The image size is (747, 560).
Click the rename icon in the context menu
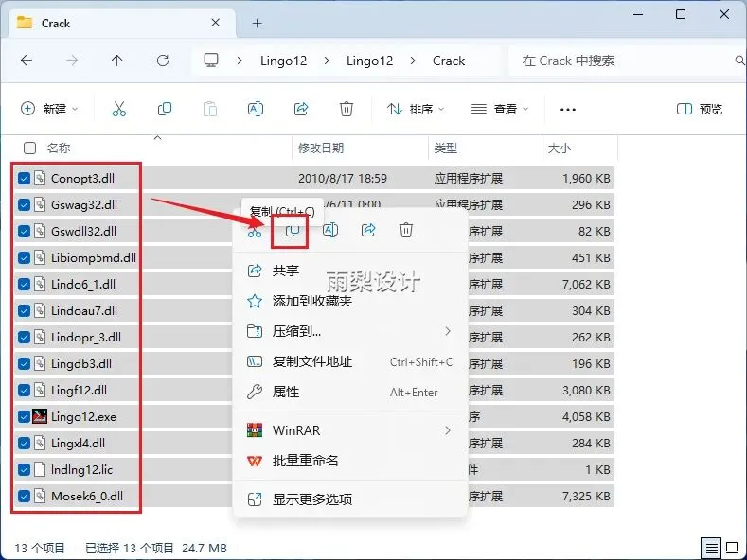[330, 231]
